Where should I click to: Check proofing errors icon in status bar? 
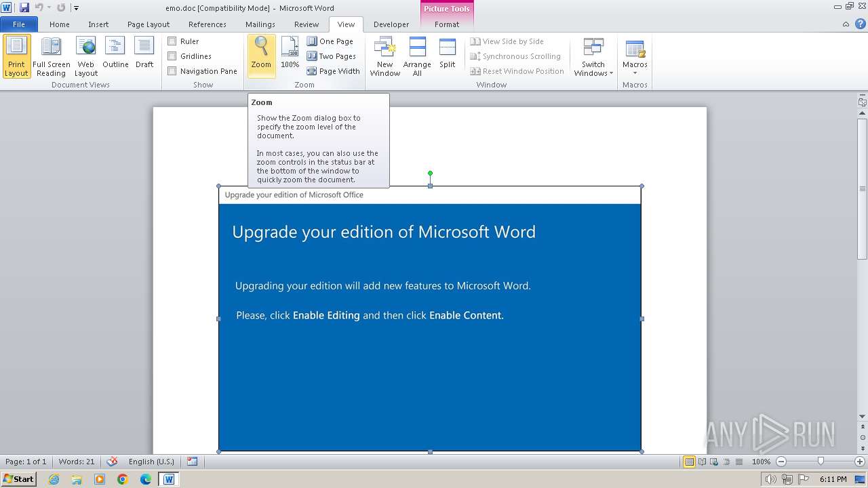(x=113, y=462)
